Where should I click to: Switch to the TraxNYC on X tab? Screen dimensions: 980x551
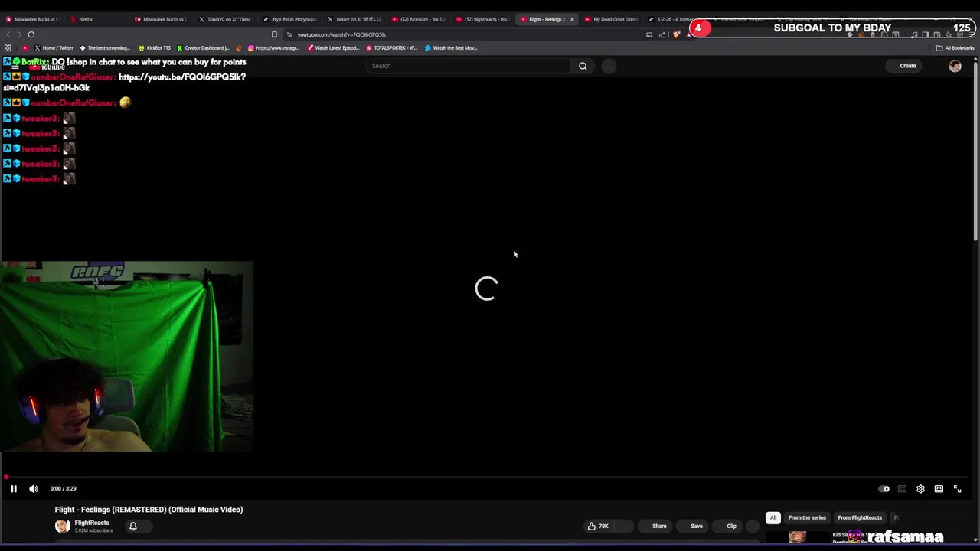tap(225, 19)
